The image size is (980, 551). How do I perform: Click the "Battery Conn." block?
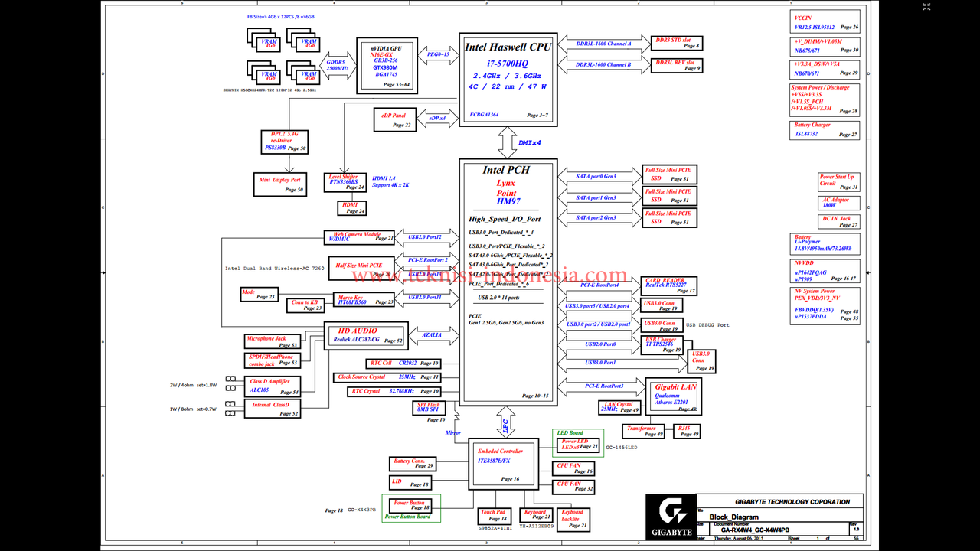click(x=413, y=463)
